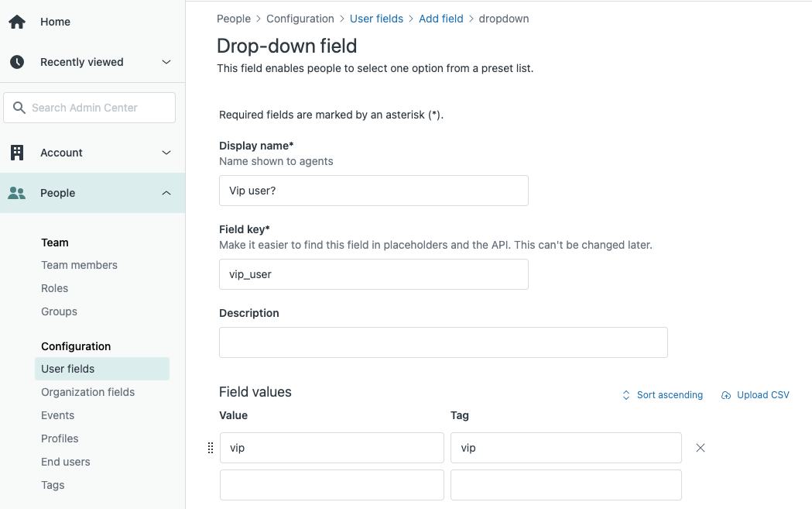Open Team members page
Image resolution: width=812 pixels, height=509 pixels.
click(x=79, y=265)
